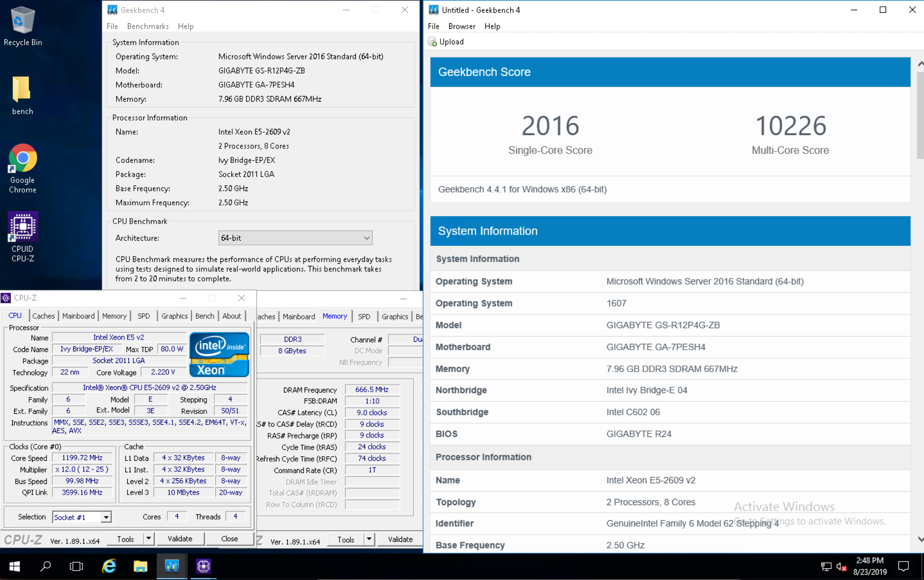The height and width of the screenshot is (580, 924).
Task: Launch Google Chrome desktop shortcut
Action: [x=23, y=169]
